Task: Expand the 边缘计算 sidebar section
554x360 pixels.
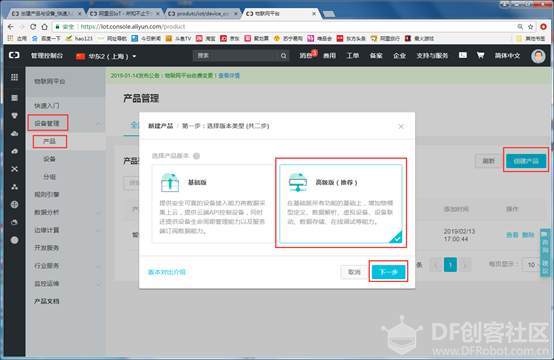Action: (99, 230)
